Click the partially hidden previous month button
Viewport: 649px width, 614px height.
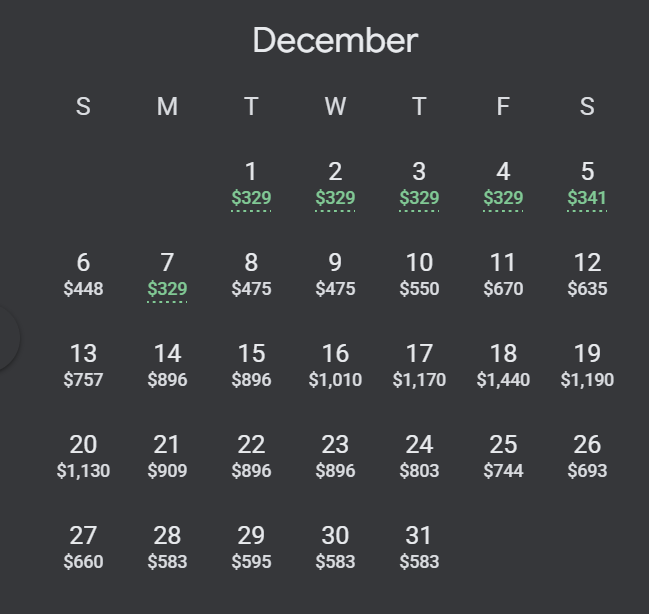click(x=7, y=338)
